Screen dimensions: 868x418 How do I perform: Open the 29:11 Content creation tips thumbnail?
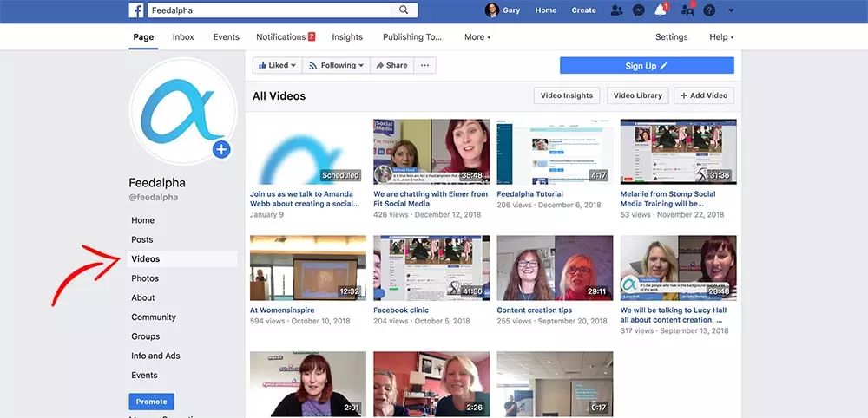555,268
